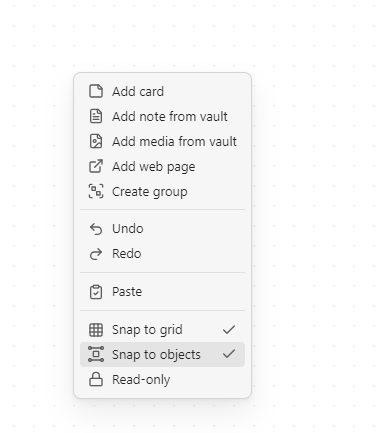Click the image file icon for Add media

pos(96,141)
